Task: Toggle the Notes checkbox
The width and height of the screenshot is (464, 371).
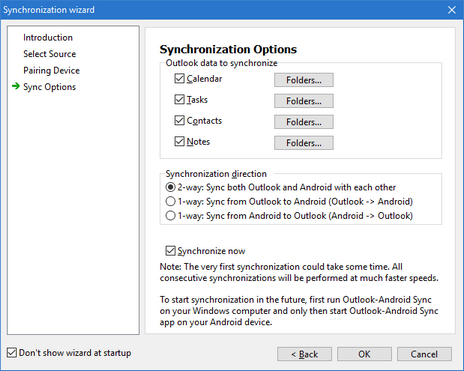Action: (x=179, y=141)
